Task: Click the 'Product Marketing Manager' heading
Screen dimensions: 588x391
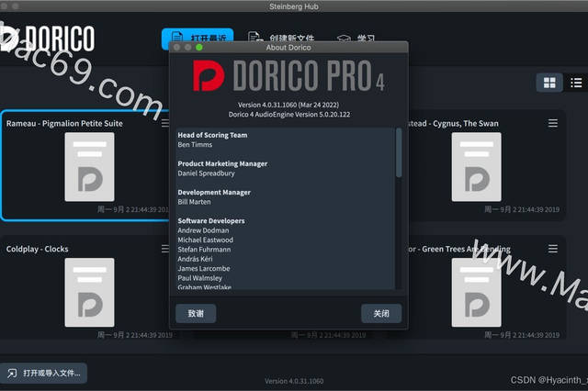Action: (x=222, y=163)
